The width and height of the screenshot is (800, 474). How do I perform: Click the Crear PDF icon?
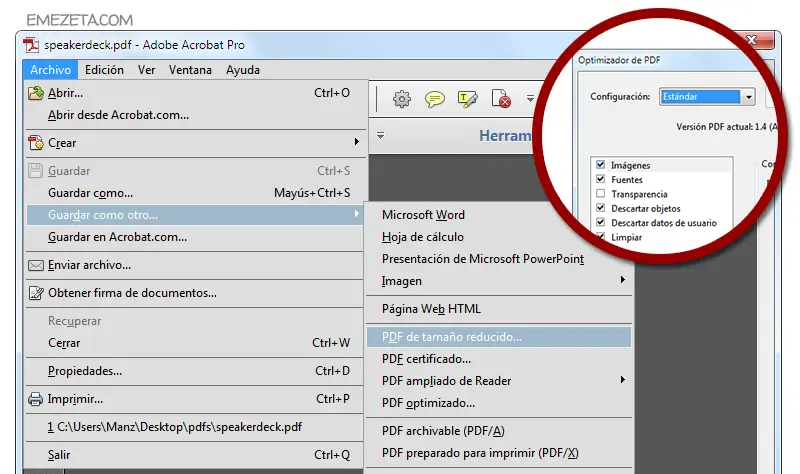tap(36, 142)
